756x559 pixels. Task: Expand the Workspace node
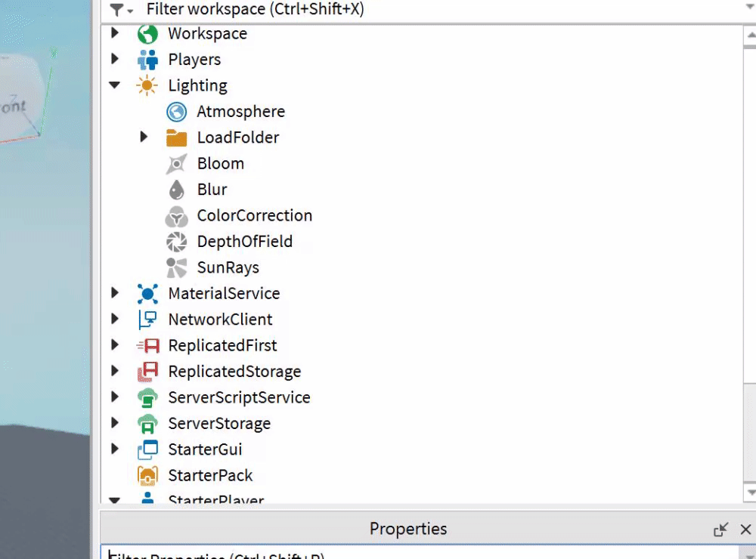tap(115, 32)
